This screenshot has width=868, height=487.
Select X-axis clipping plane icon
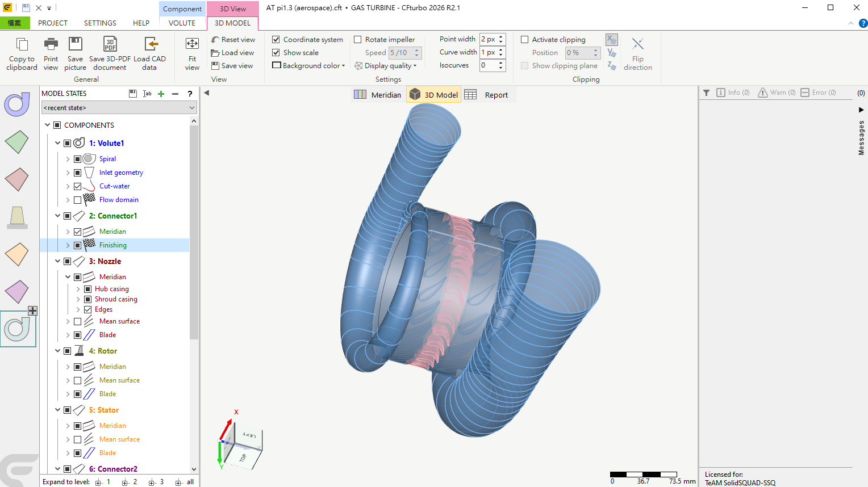(611, 40)
